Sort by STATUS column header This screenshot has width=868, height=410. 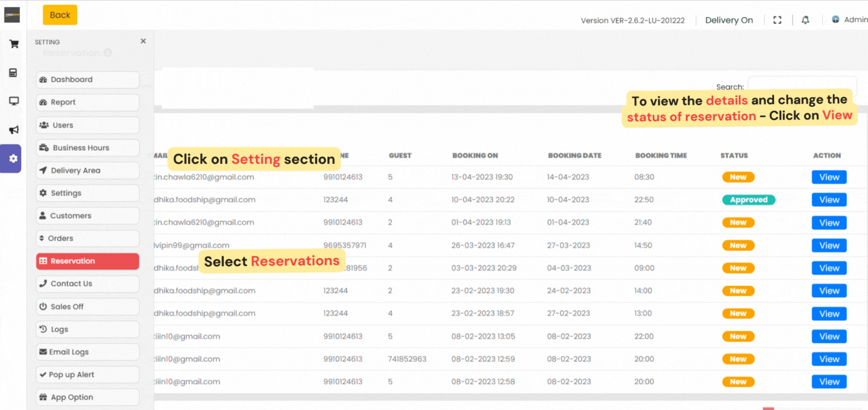[734, 156]
